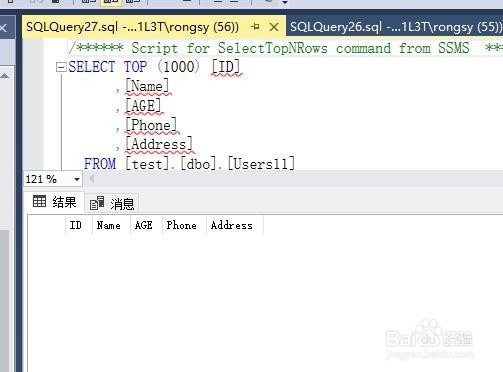This screenshot has width=503, height=372.
Task: Click the [ID] column in query
Action: 226,67
